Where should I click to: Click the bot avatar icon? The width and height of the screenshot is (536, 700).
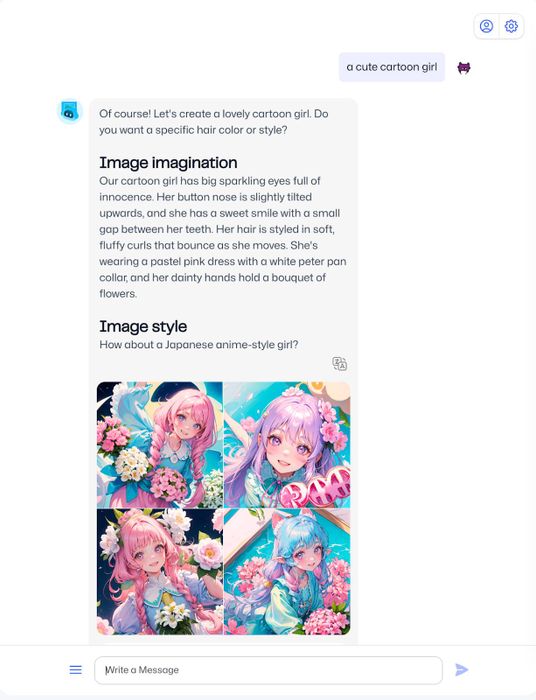70,111
